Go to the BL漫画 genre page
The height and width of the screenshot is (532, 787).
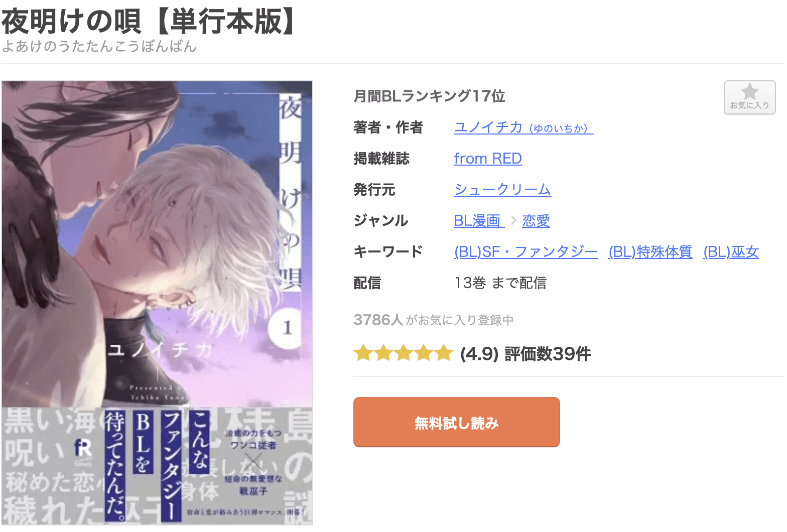(x=479, y=221)
